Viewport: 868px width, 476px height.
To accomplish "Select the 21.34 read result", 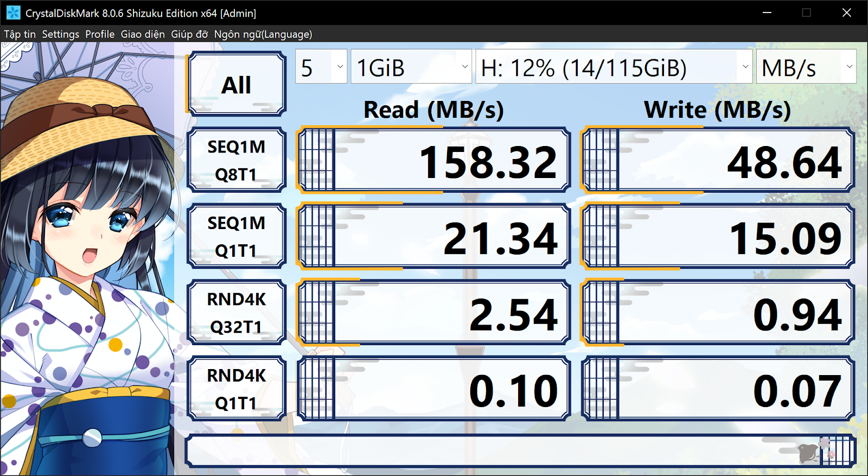I will point(433,236).
